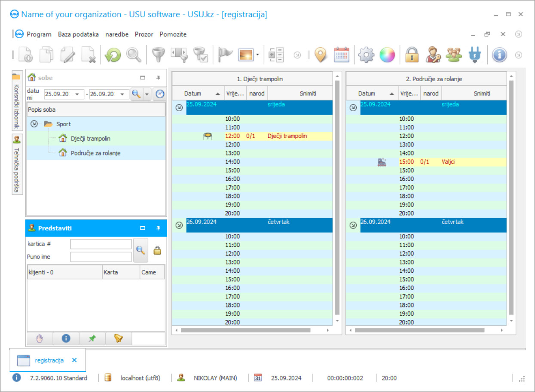Click the Puno ime input field
The height and width of the screenshot is (392, 535).
[x=101, y=257]
